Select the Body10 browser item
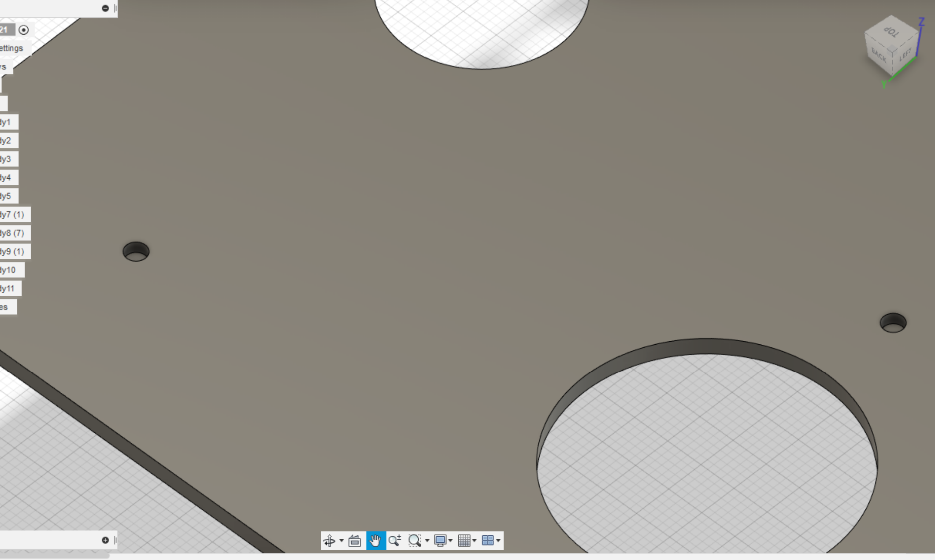The image size is (935, 560). tap(9, 270)
